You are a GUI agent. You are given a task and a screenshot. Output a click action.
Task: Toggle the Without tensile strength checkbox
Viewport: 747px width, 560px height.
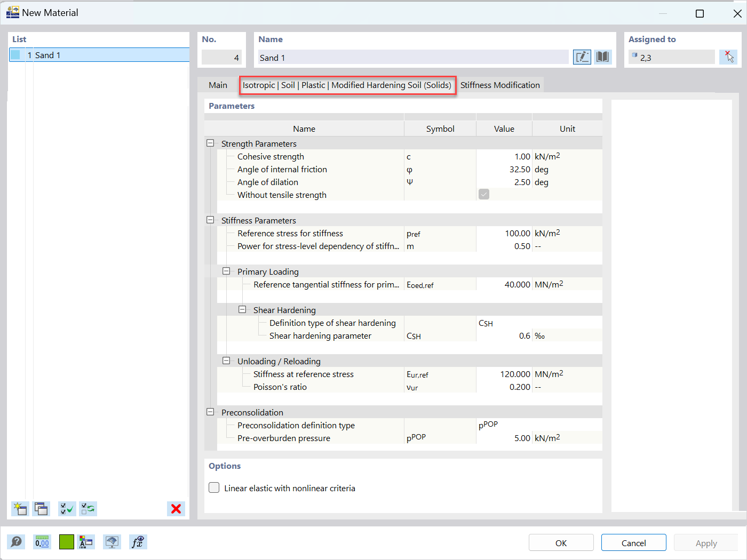pyautogui.click(x=483, y=194)
